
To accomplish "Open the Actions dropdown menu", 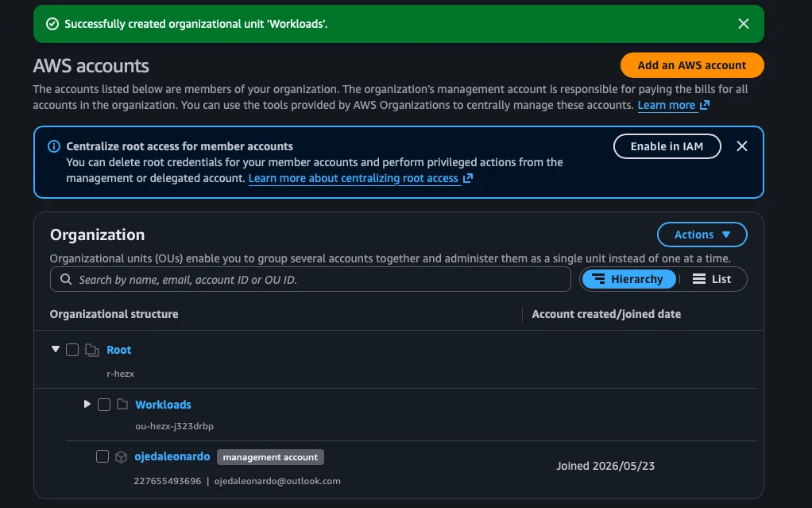I will pos(702,235).
